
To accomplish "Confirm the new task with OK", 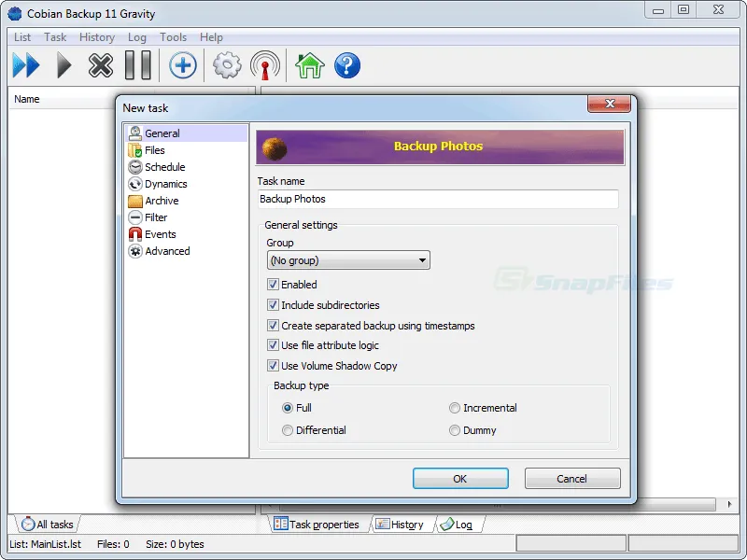I will 460,479.
